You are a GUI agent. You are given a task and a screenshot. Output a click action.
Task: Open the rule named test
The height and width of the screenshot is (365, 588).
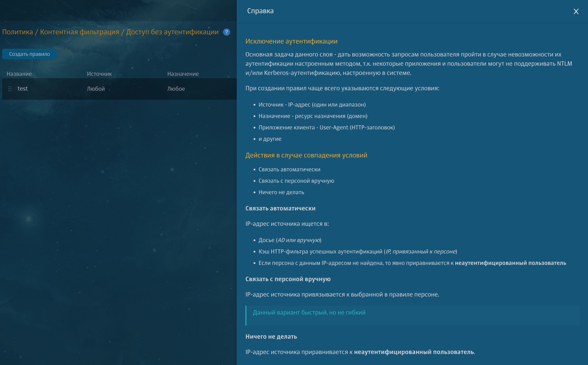[23, 89]
